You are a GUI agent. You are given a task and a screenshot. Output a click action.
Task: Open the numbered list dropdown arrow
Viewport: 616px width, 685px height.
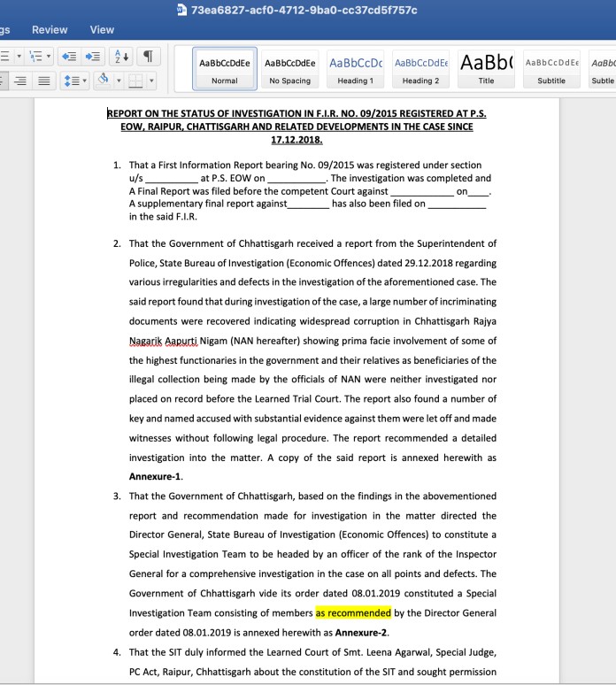pos(19,57)
